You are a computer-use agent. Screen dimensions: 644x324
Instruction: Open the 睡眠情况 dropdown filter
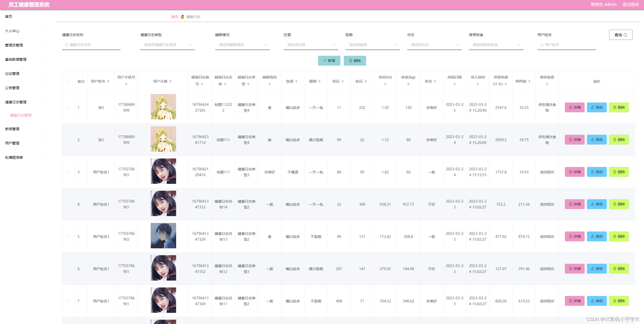tap(242, 45)
